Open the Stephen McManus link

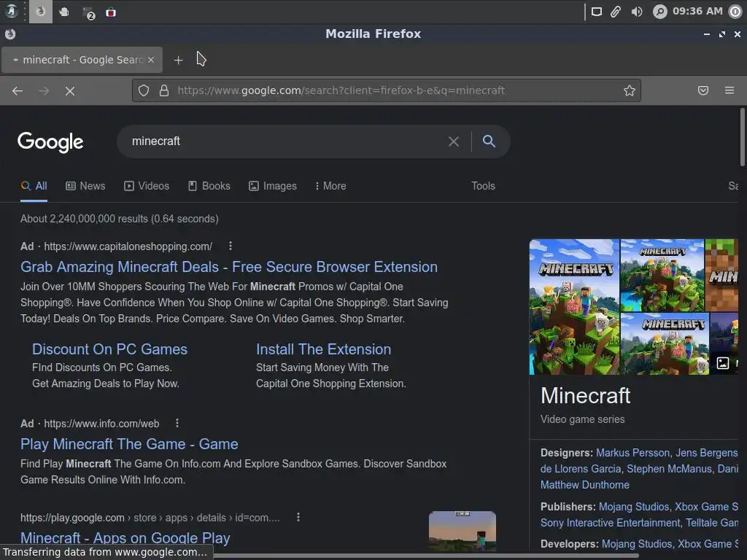point(669,469)
